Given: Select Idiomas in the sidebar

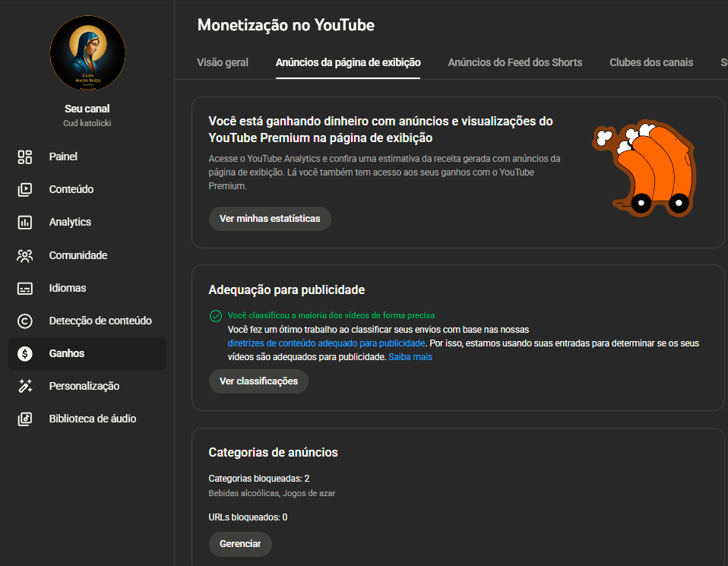Looking at the screenshot, I should [x=87, y=289].
